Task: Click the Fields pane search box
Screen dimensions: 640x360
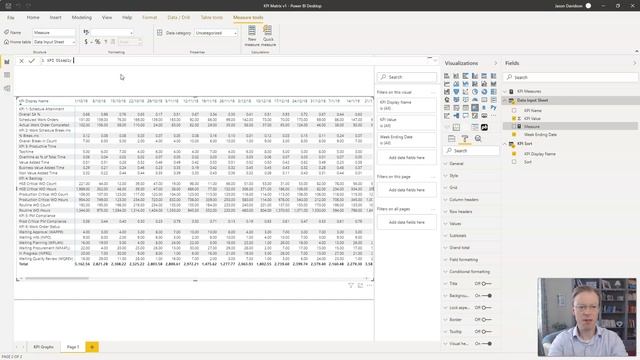Action: point(571,77)
